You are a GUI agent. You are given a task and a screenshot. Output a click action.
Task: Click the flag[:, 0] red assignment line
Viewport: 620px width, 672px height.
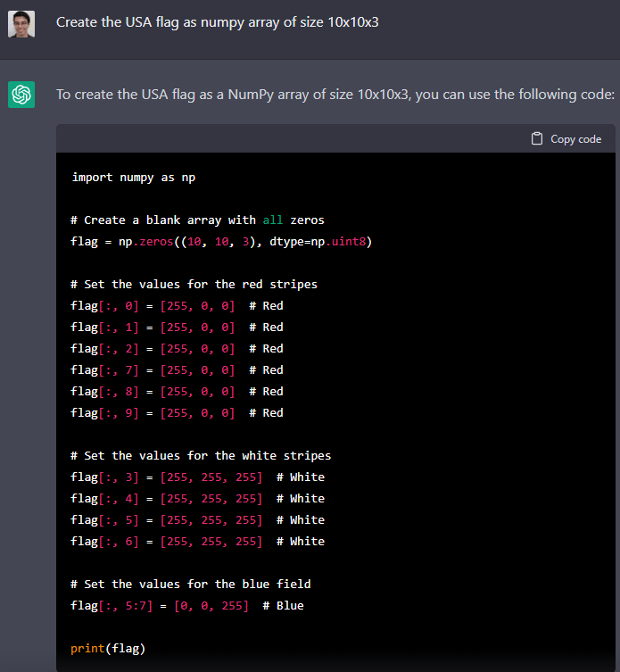(176, 305)
